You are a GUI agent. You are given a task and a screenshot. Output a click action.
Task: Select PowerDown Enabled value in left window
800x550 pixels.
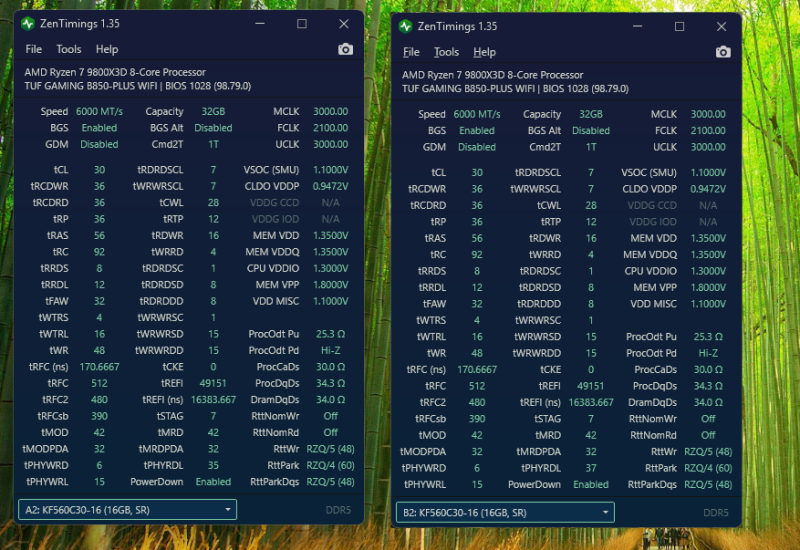[x=213, y=482]
